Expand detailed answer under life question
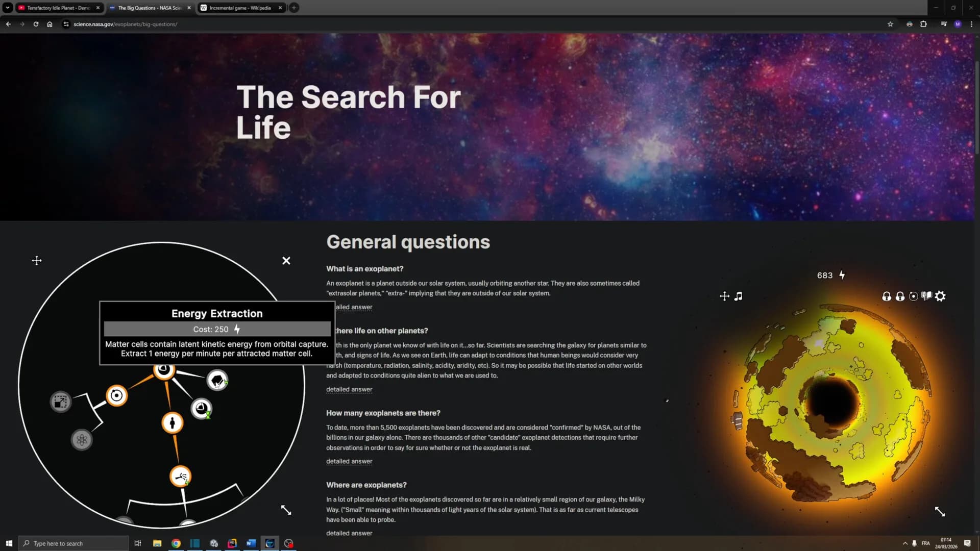The image size is (980, 551). pyautogui.click(x=349, y=389)
